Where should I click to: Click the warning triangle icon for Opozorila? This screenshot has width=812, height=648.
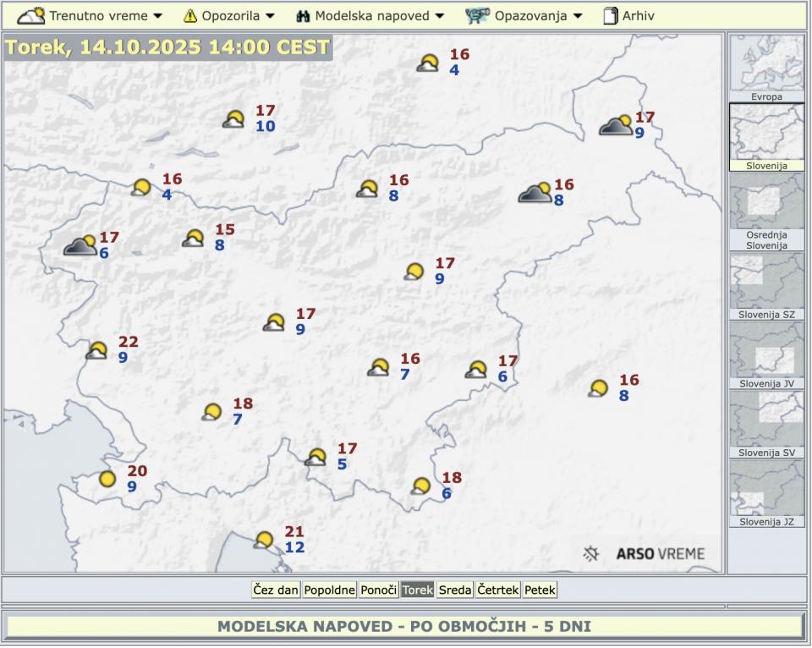[190, 15]
